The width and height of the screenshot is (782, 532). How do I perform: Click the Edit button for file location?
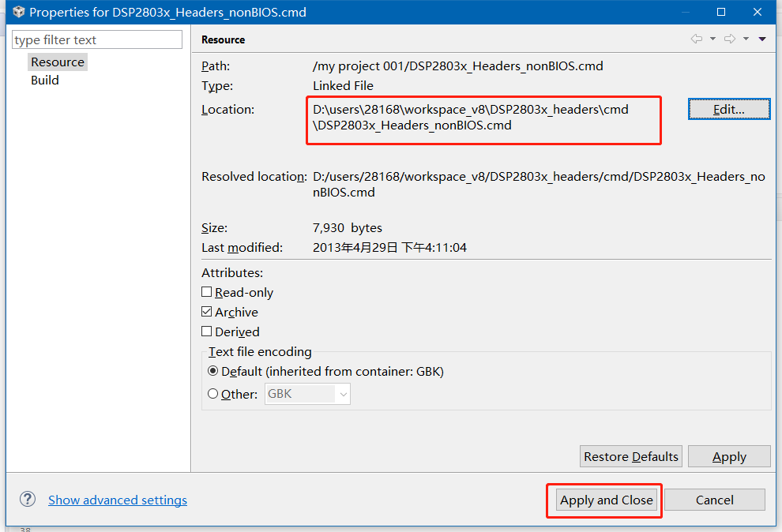pos(728,108)
